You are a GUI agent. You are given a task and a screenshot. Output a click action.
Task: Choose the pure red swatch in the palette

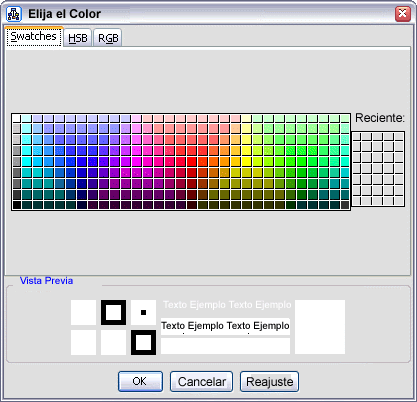pyautogui.click(x=192, y=161)
